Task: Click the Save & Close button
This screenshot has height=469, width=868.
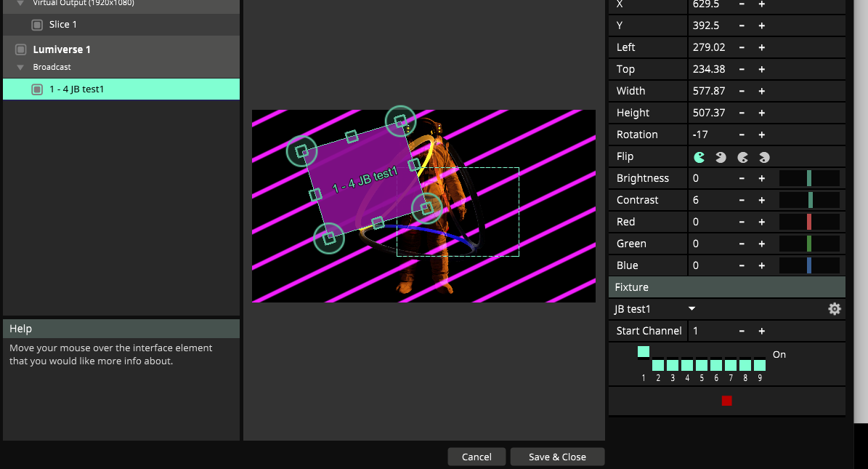Action: tap(557, 457)
